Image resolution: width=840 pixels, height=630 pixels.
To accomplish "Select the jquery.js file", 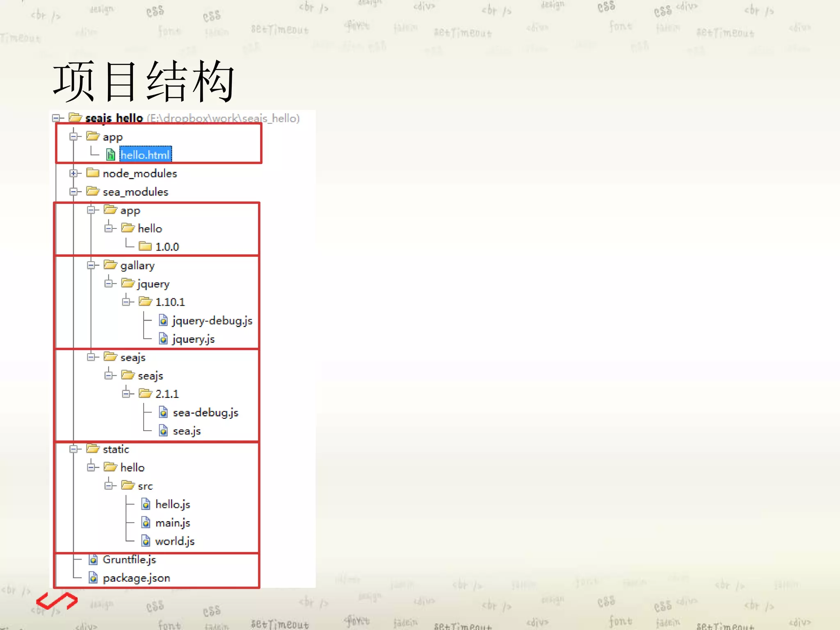I will [x=193, y=339].
